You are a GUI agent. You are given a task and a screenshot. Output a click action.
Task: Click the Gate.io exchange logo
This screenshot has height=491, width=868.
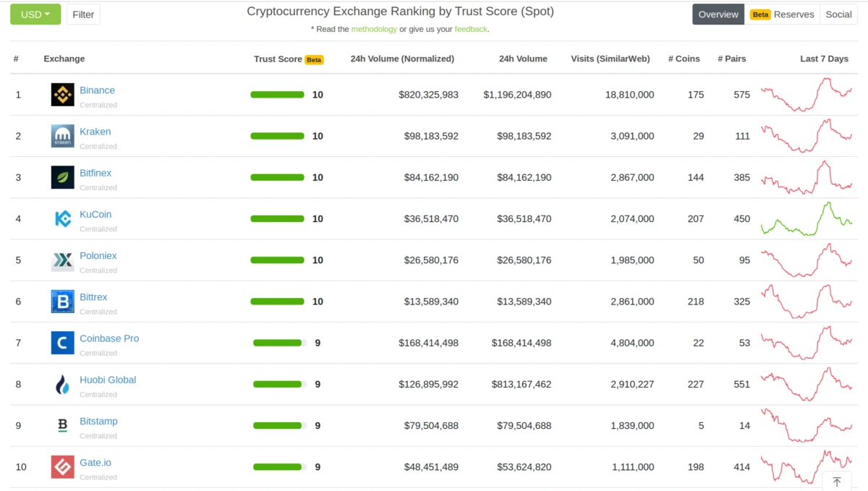pyautogui.click(x=62, y=466)
